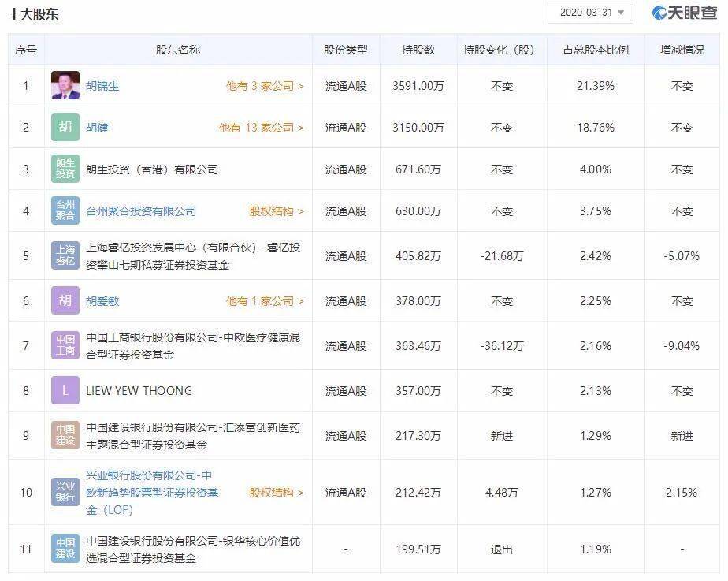
Task: Click the 股份类型 column header
Action: tap(345, 49)
